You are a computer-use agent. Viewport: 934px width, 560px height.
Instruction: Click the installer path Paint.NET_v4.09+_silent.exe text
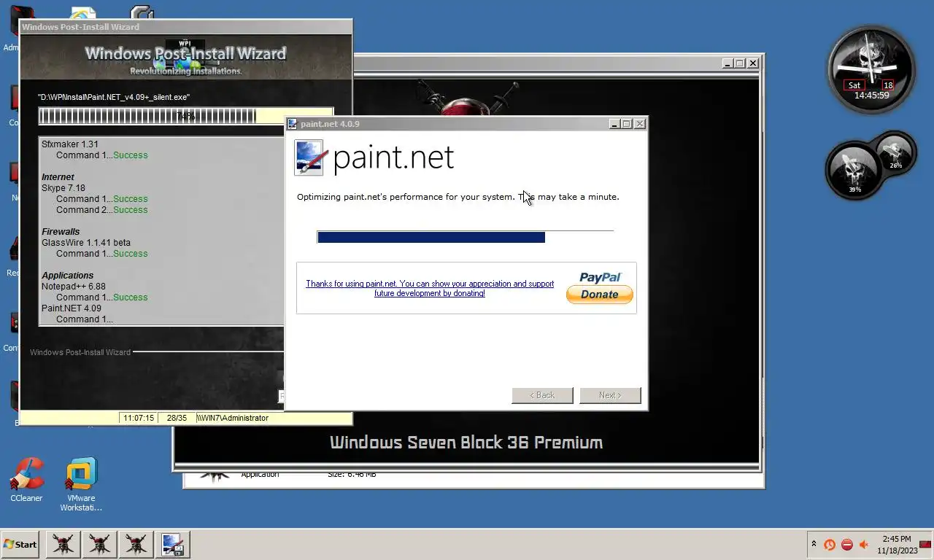tap(114, 97)
